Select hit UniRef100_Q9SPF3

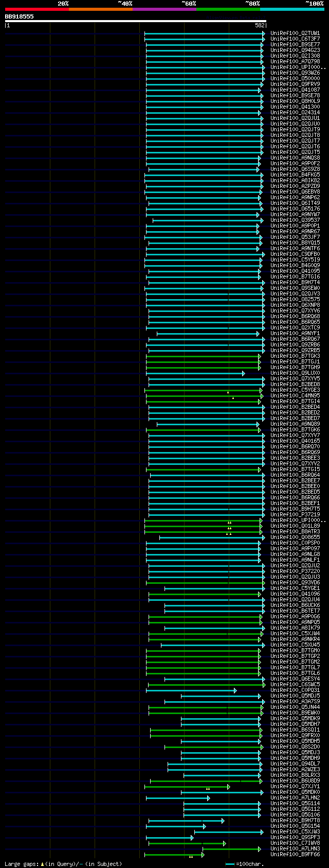click(x=295, y=837)
